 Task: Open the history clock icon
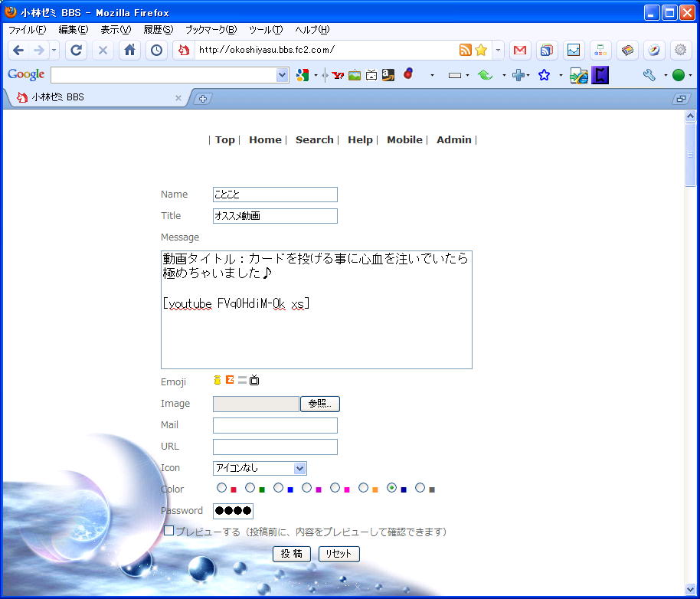(x=156, y=51)
